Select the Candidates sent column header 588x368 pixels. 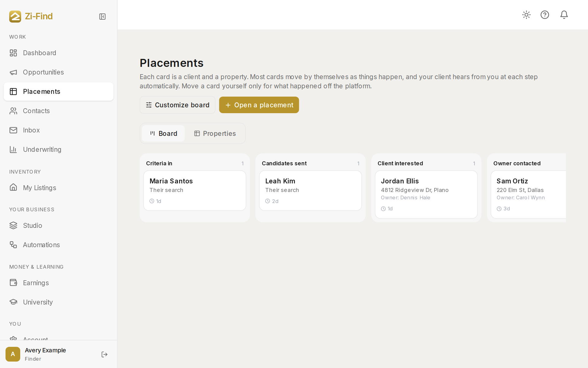point(284,163)
